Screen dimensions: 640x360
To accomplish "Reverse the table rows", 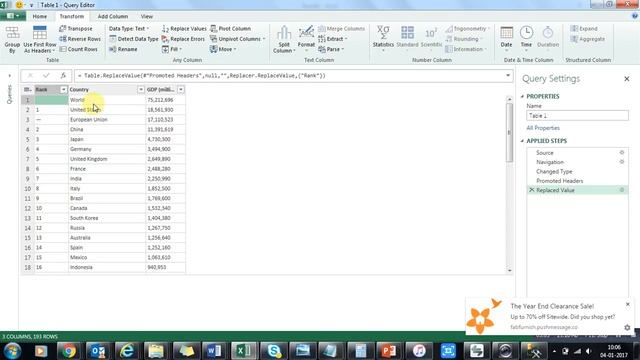I will pyautogui.click(x=80, y=39).
